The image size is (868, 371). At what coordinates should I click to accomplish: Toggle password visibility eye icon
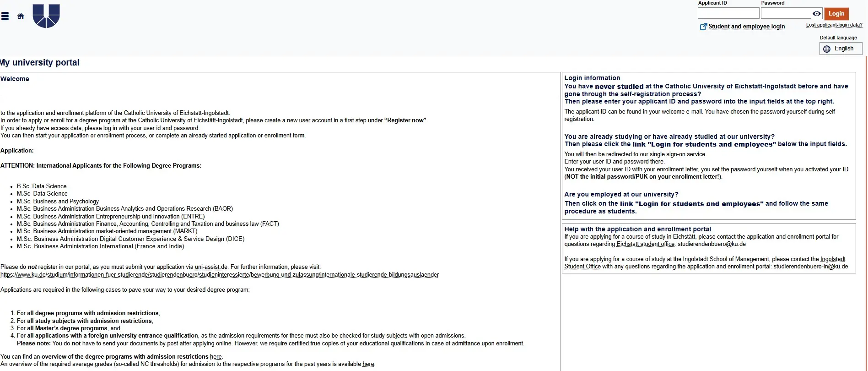click(816, 14)
